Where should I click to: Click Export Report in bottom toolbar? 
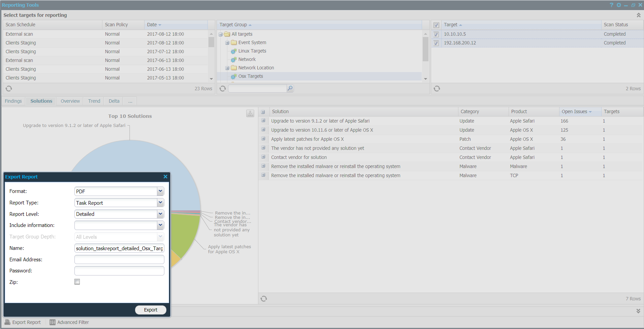(x=23, y=322)
